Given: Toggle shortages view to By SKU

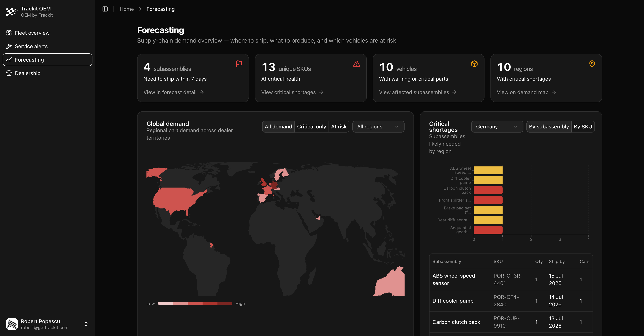Looking at the screenshot, I should pos(583,127).
